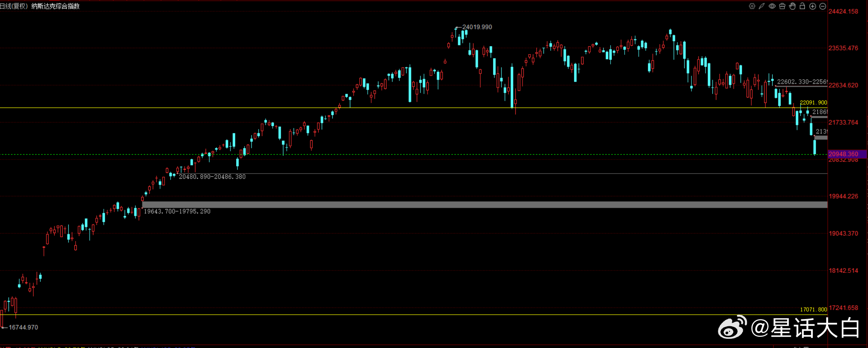Screen dimensions: 868x348
Task: Select the 24019.990 peak price label
Action: point(477,27)
